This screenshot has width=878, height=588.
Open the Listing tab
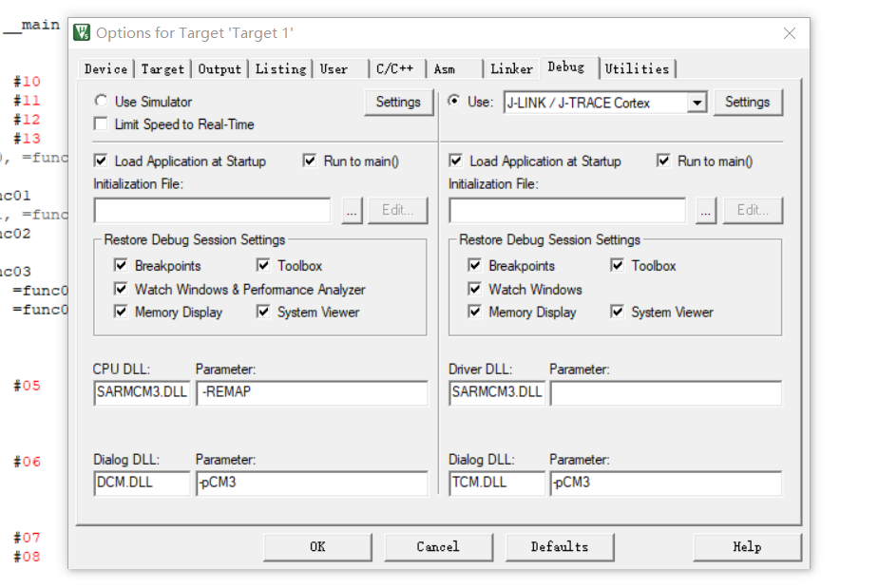point(281,69)
